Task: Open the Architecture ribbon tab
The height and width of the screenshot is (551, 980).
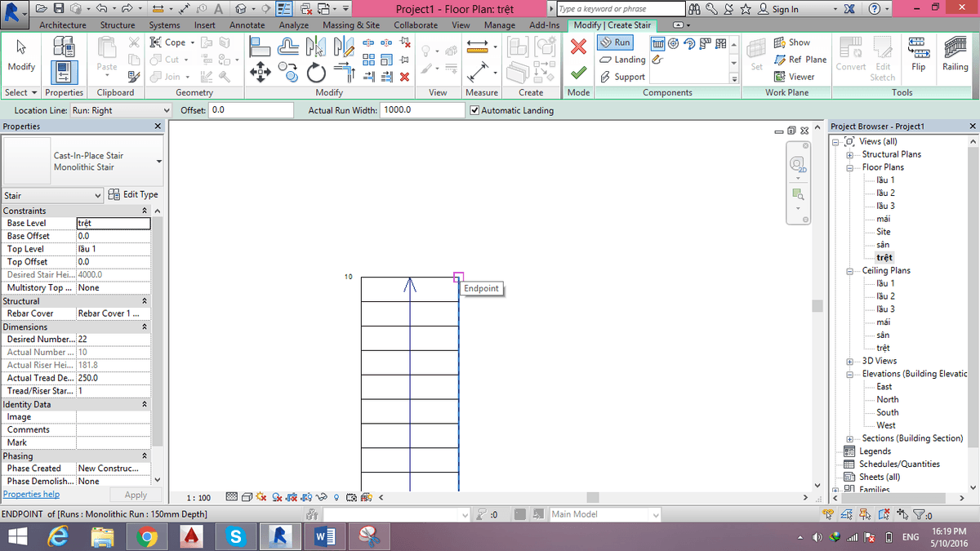Action: pos(63,25)
